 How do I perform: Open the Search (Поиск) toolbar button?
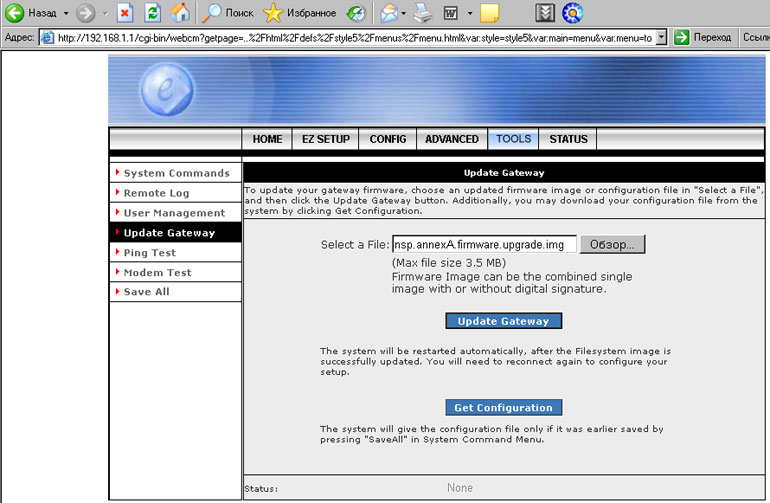click(x=228, y=13)
